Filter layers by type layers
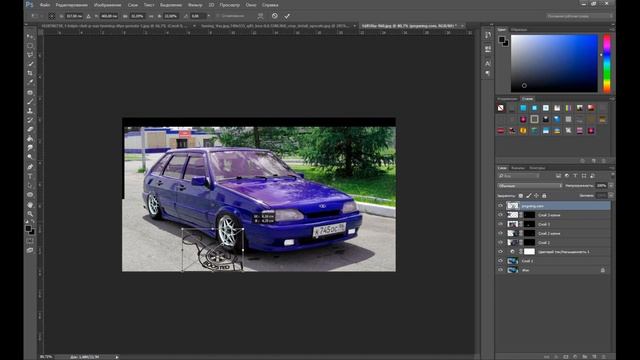The image size is (640, 360). 575,176
